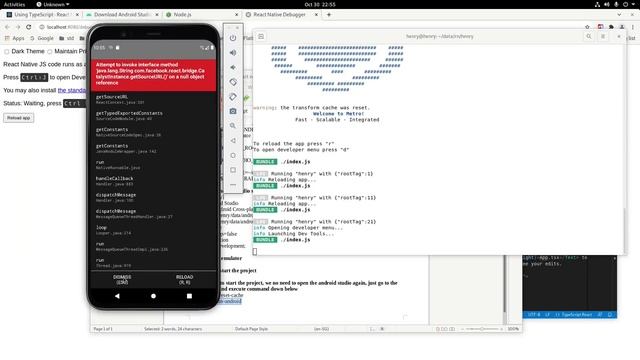Click the red error message banner on phone
Screen dimensions: 640x360
click(x=153, y=74)
